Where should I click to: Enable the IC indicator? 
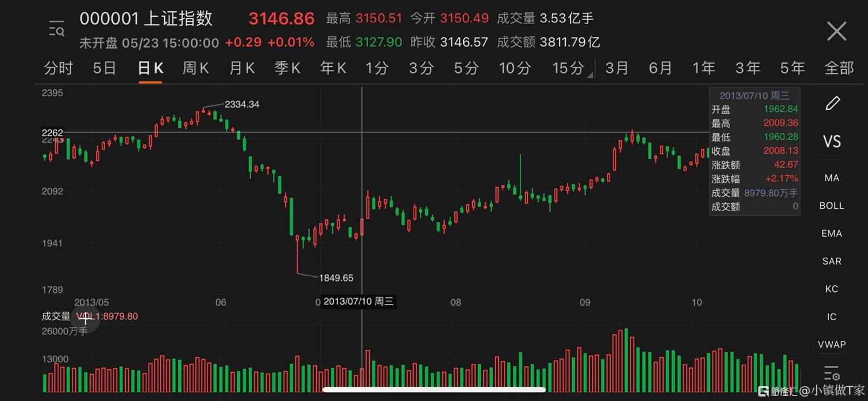832,317
